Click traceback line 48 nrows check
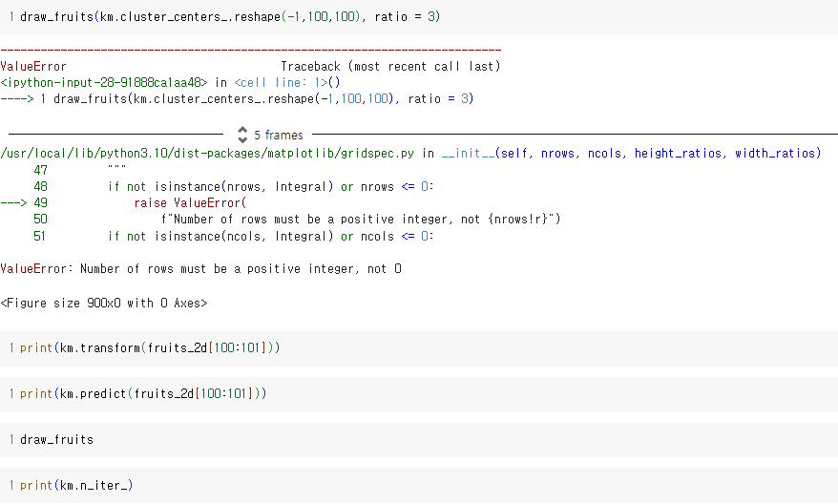This screenshot has height=504, width=838. (270, 186)
